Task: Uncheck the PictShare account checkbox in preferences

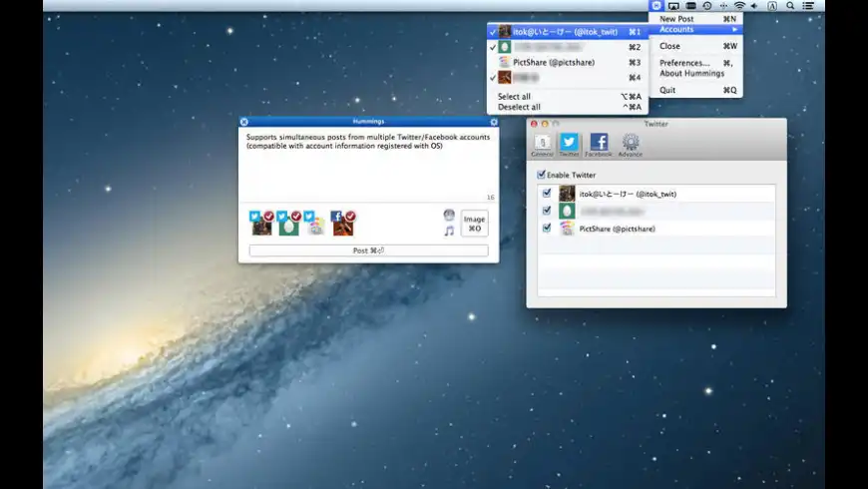Action: click(x=547, y=228)
